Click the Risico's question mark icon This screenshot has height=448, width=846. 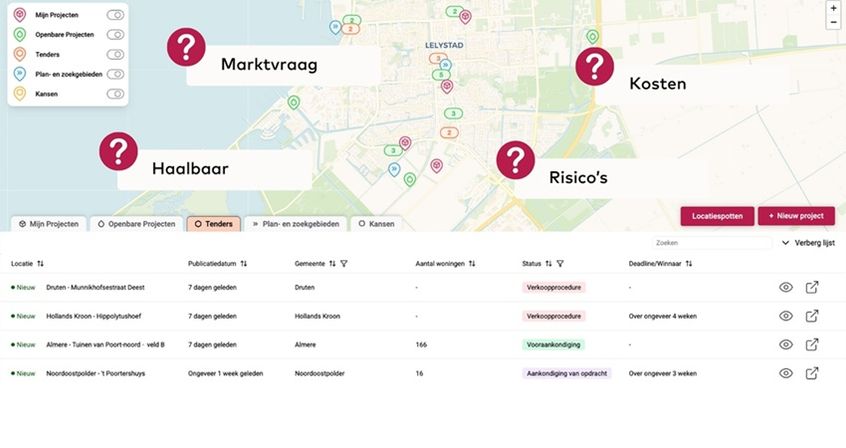515,160
